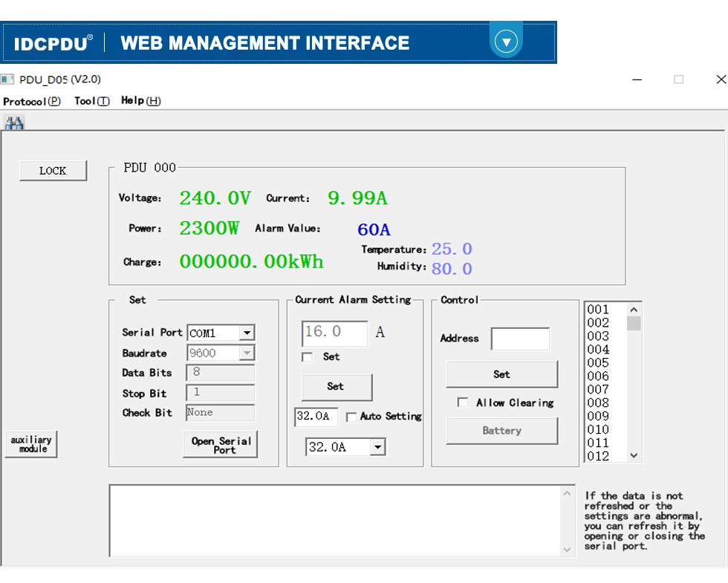Enable the Allow Clearing checkbox
The height and width of the screenshot is (583, 728).
tap(463, 403)
